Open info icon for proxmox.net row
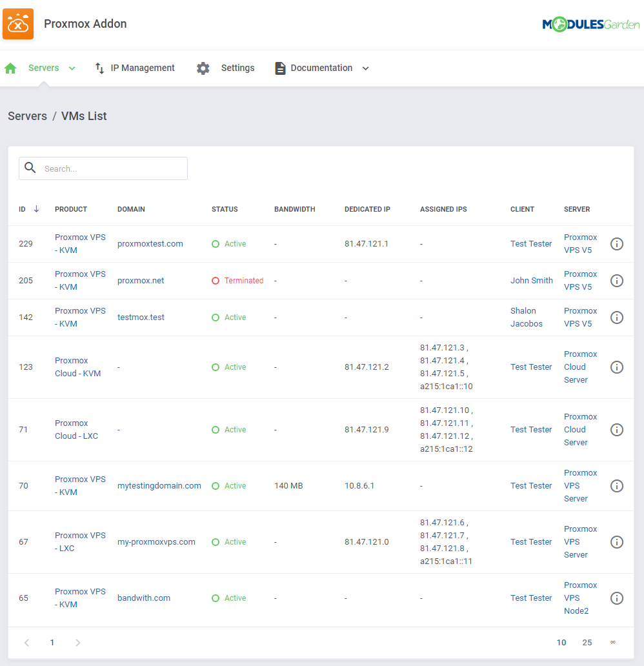644x666 pixels. (617, 281)
